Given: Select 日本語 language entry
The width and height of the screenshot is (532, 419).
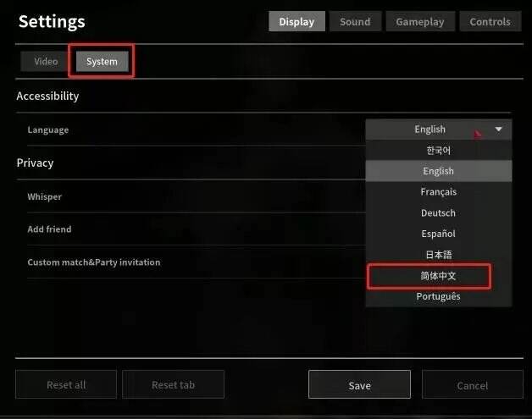Looking at the screenshot, I should (x=438, y=255).
